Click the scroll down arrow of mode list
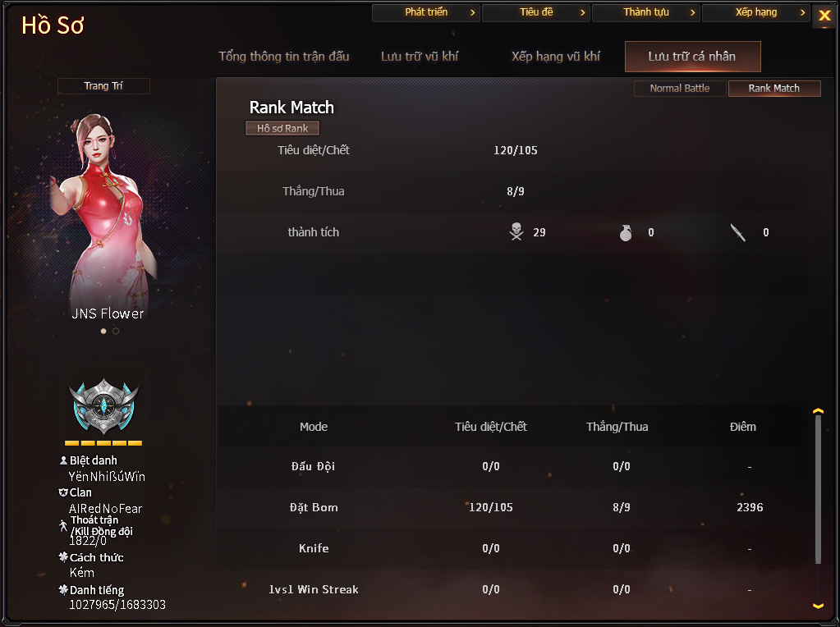840x627 pixels. (818, 606)
